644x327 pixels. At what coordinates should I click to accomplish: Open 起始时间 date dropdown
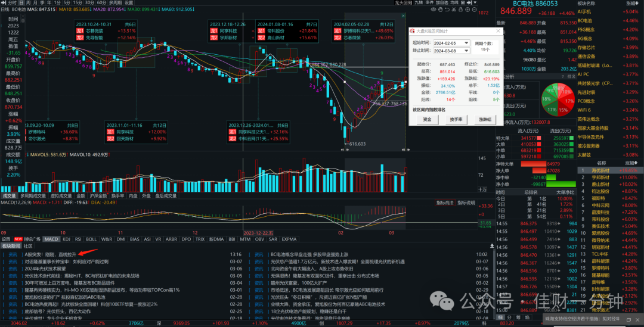466,43
